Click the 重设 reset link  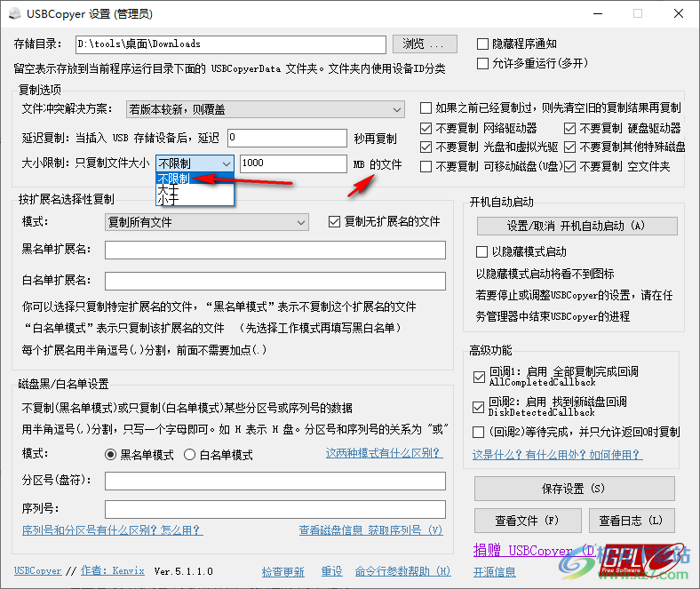click(331, 571)
